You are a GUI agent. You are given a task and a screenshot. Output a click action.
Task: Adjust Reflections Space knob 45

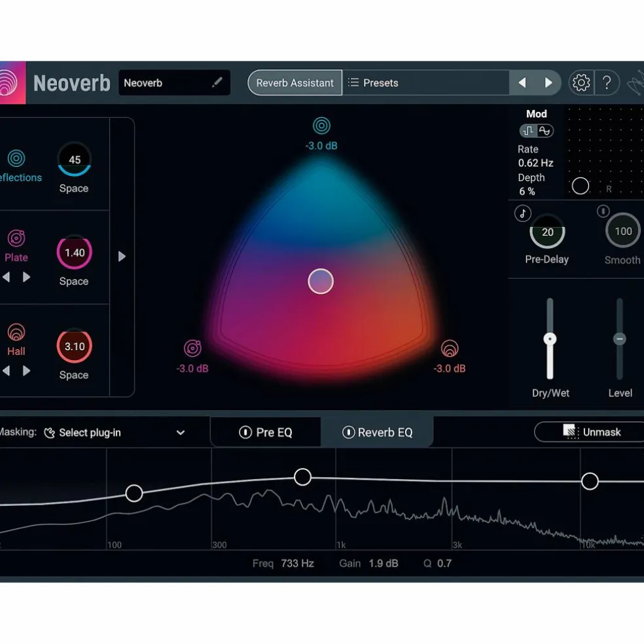coord(75,159)
